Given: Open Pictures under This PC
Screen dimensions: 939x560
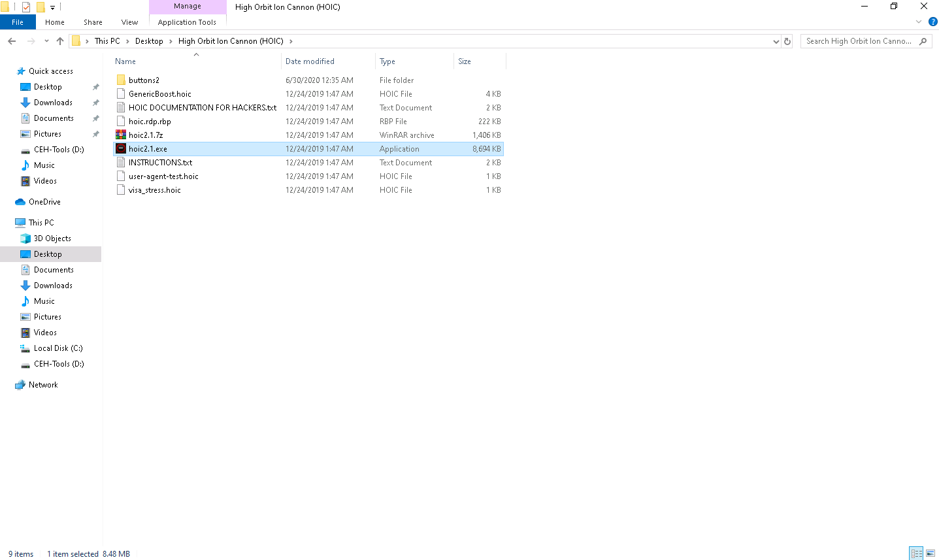Looking at the screenshot, I should (48, 317).
